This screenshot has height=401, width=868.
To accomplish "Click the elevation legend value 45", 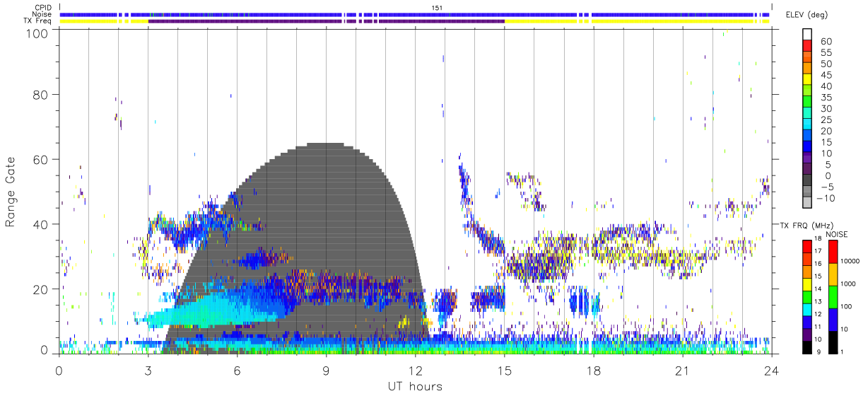I will coord(826,75).
